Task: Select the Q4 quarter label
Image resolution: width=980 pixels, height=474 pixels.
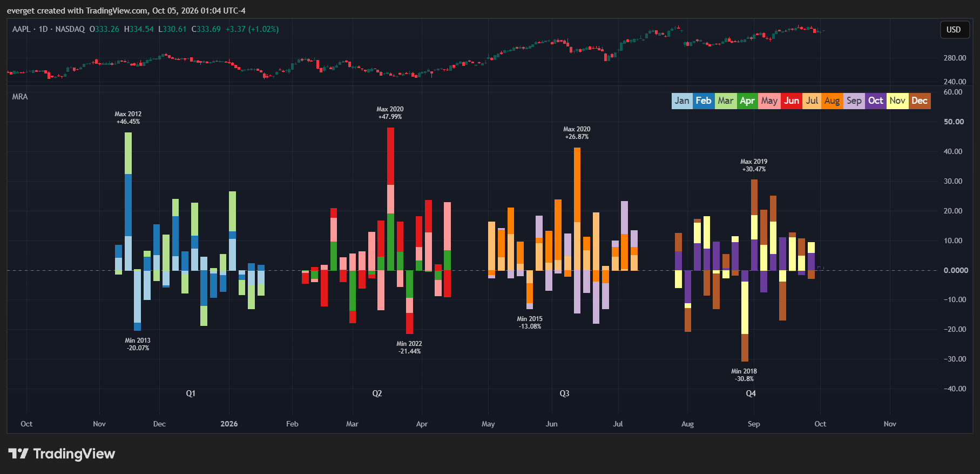Action: [751, 393]
